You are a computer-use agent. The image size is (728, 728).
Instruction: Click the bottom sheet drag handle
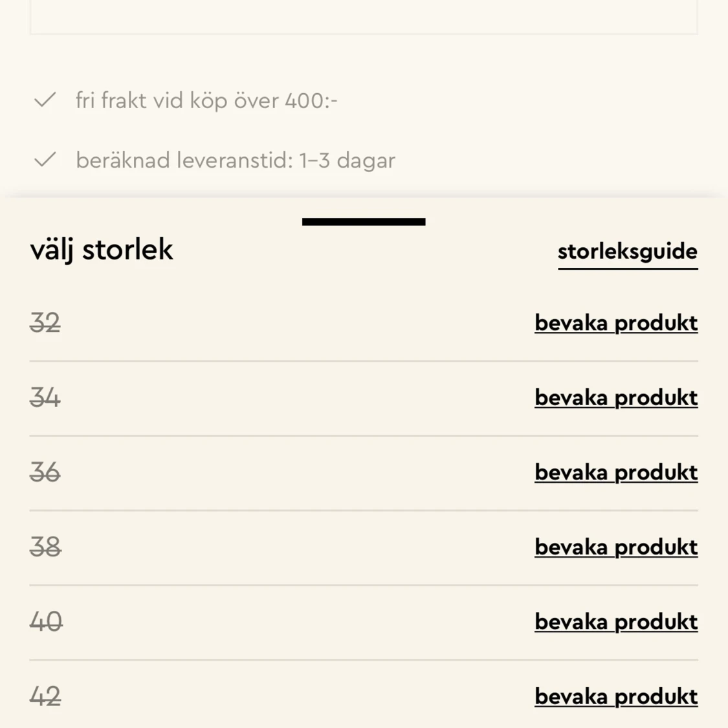(x=364, y=222)
